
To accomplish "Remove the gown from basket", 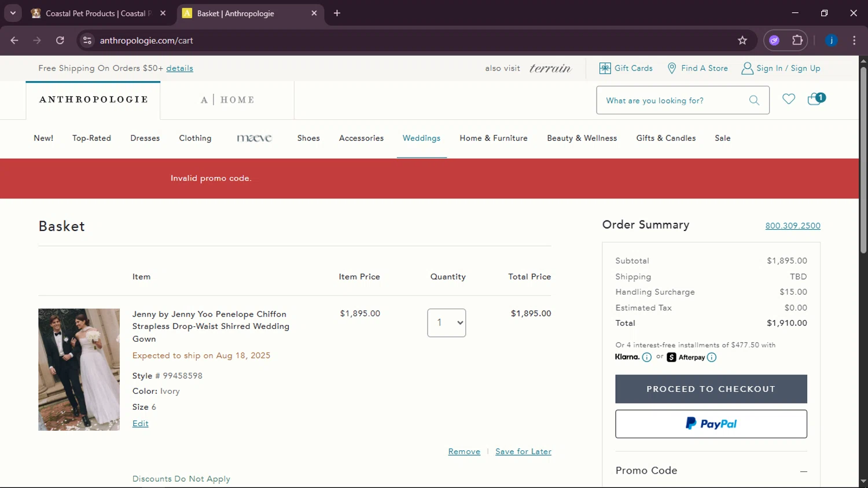I will 464,452.
